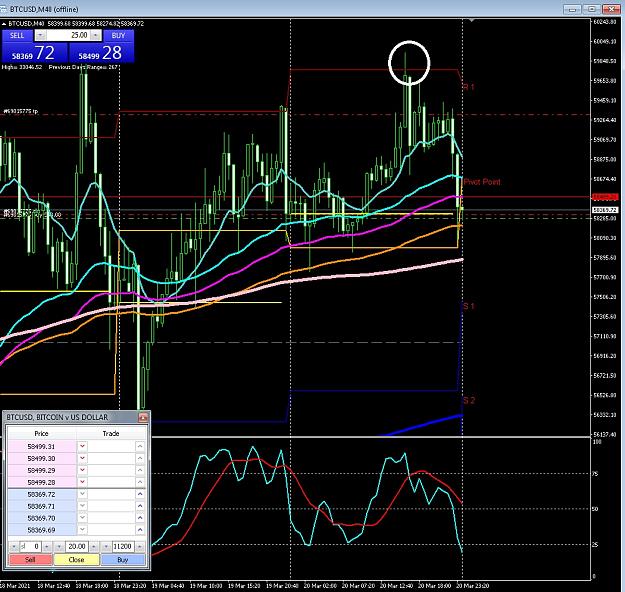The height and width of the screenshot is (592, 625).
Task: Sell arrow on the 58499.30 row
Action: [x=82, y=458]
